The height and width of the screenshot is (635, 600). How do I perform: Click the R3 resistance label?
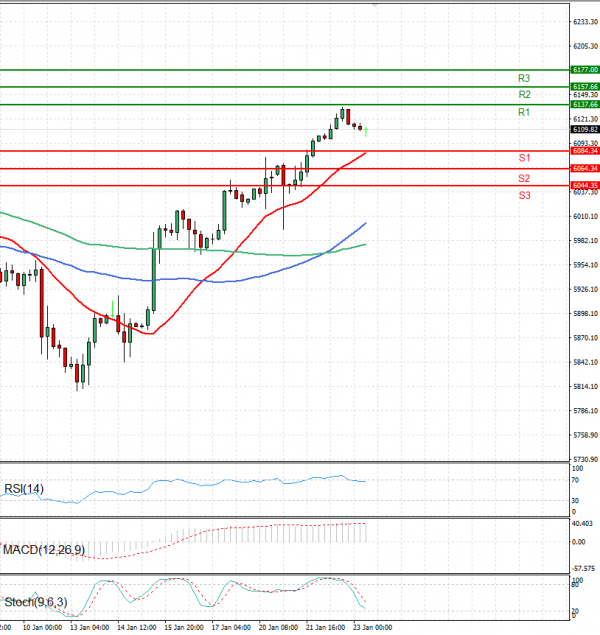tap(524, 78)
